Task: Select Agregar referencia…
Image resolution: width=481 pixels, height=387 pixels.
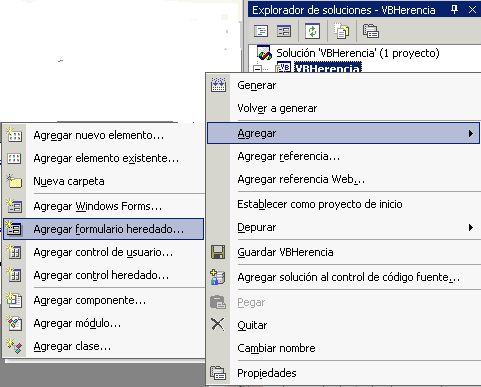Action: click(344, 156)
